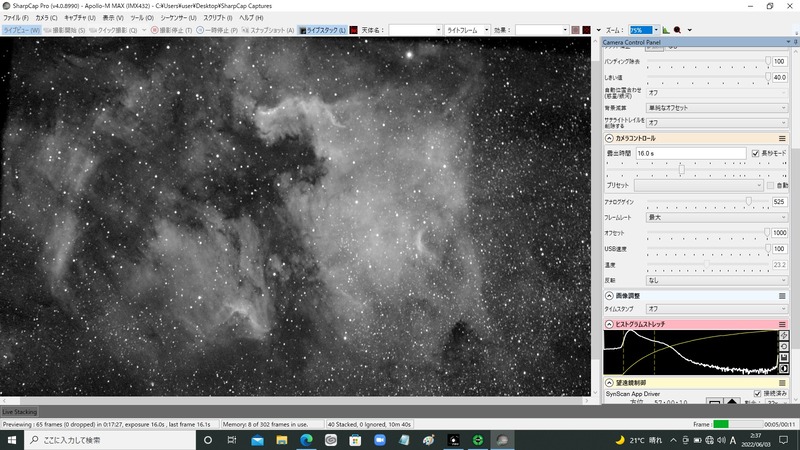Click the dark red toolbar icon before ズーム
Viewport: 800px width, 450px height.
click(587, 30)
